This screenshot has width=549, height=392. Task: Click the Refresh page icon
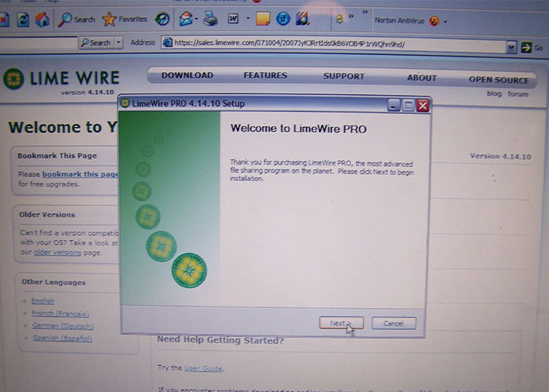[x=23, y=18]
